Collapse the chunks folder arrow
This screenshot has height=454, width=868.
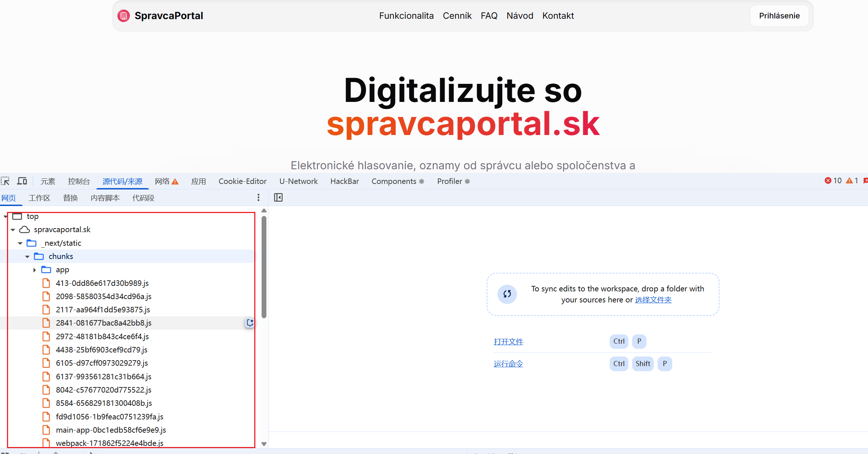pos(27,256)
